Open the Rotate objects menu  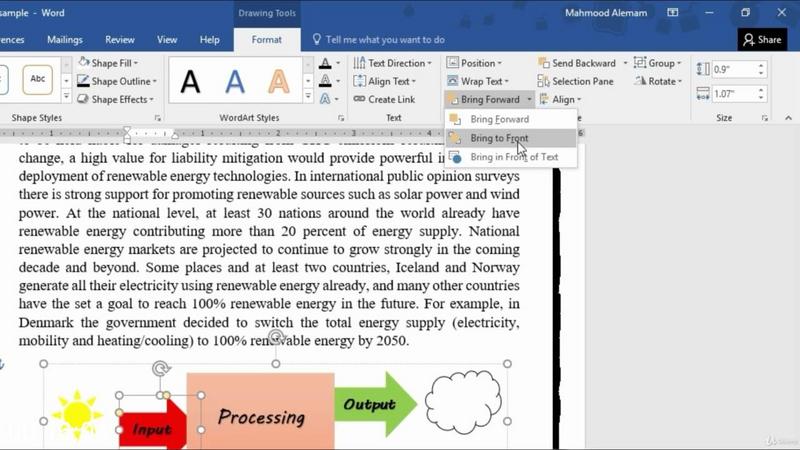(658, 81)
